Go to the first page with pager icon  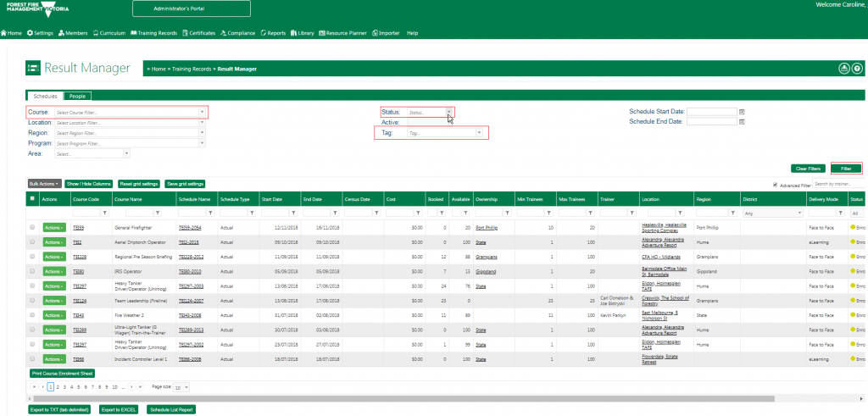click(x=34, y=386)
